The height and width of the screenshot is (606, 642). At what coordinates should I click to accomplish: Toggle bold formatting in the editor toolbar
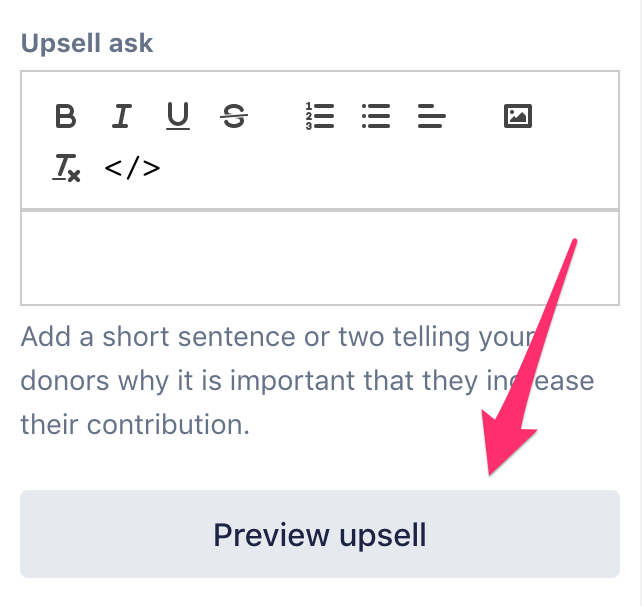(x=66, y=117)
